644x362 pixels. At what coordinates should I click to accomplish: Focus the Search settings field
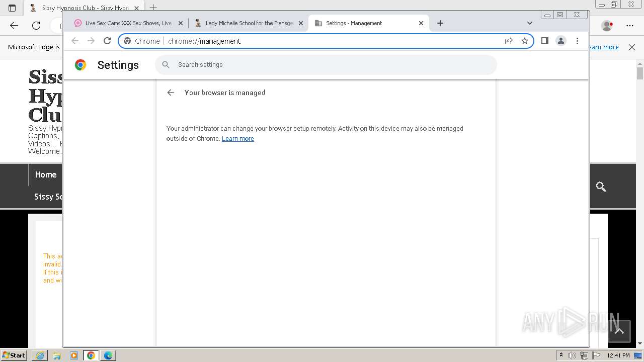[x=326, y=65]
